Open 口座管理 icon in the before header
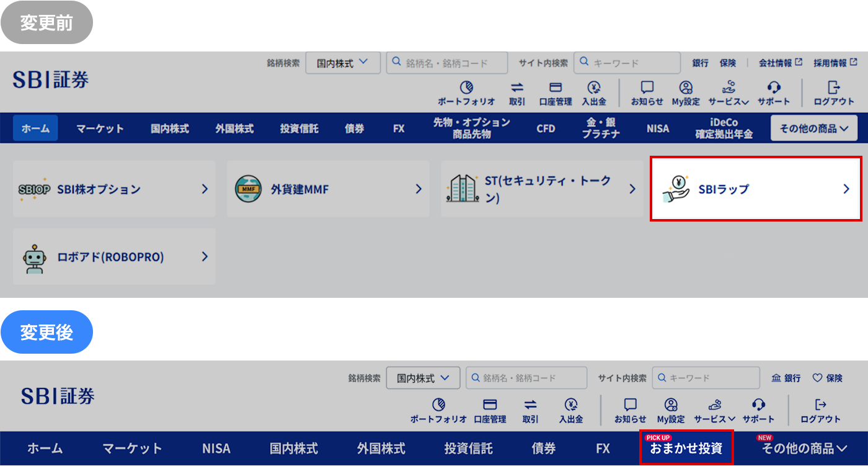The width and height of the screenshot is (868, 466). coord(556,94)
